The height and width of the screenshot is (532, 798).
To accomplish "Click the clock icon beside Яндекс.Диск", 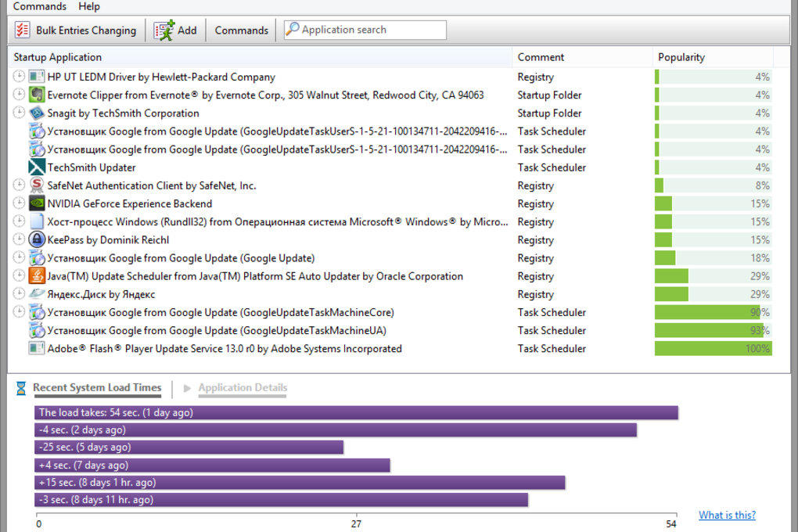I will click(19, 293).
